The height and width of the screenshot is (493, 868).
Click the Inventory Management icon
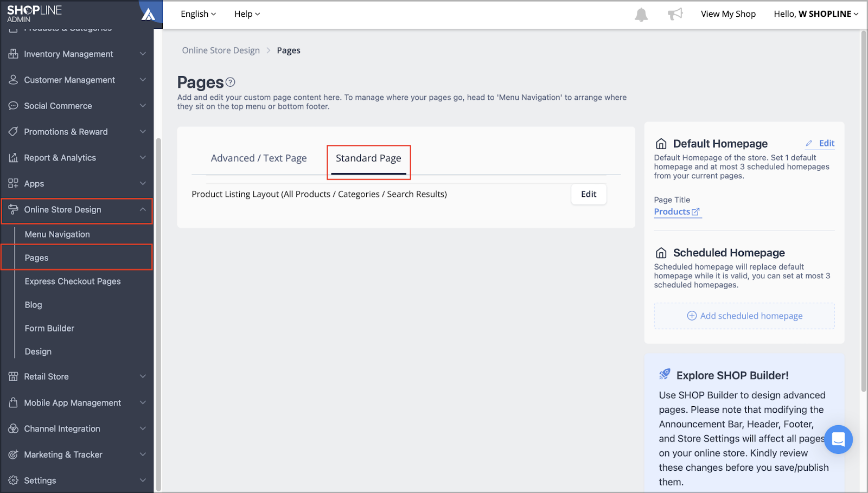click(13, 54)
